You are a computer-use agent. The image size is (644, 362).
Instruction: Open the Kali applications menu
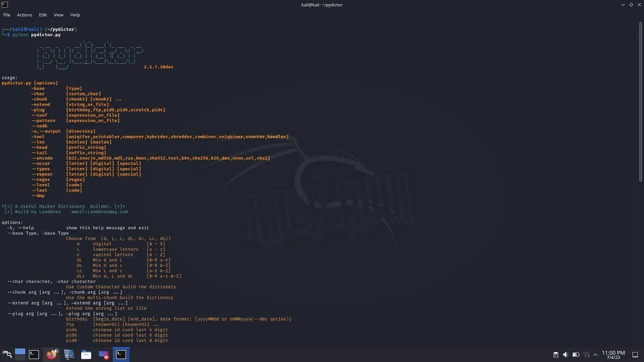click(x=7, y=354)
